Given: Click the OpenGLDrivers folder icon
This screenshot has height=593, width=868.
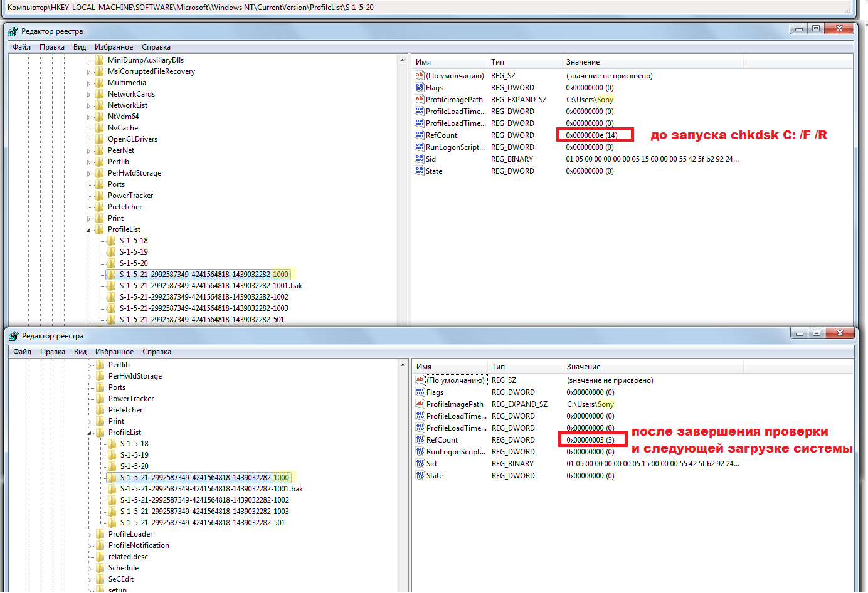Looking at the screenshot, I should tap(100, 139).
